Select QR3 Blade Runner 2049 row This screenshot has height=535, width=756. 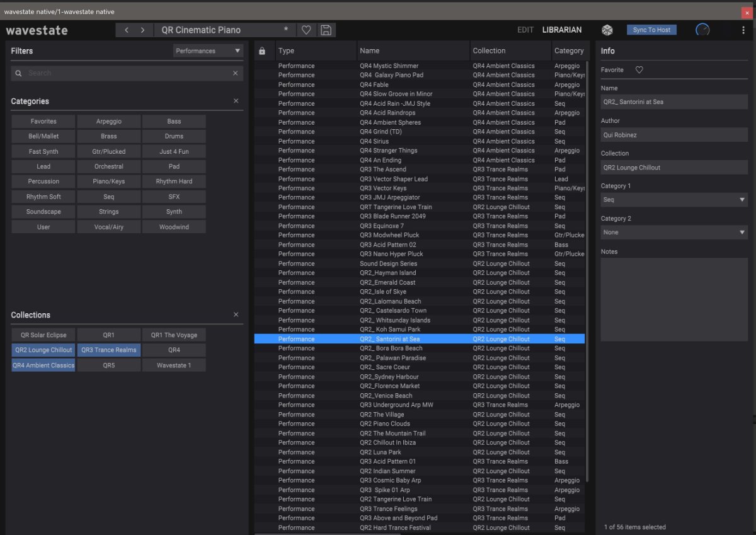(x=420, y=216)
